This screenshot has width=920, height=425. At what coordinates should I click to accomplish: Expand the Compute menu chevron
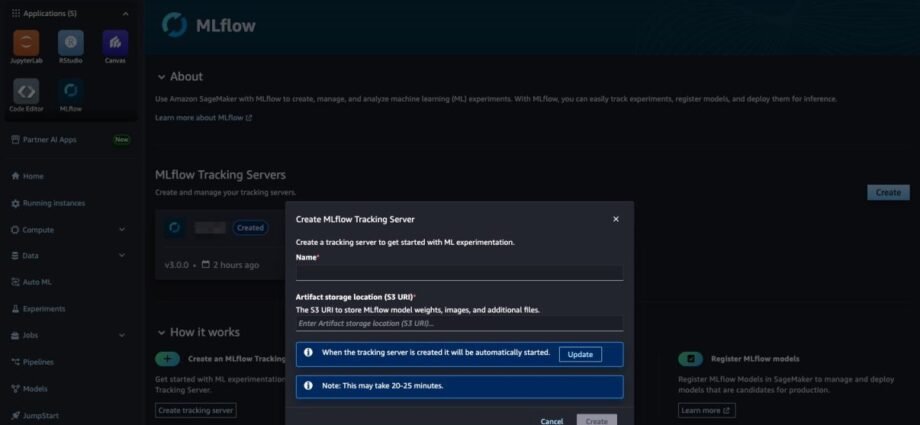coord(122,230)
